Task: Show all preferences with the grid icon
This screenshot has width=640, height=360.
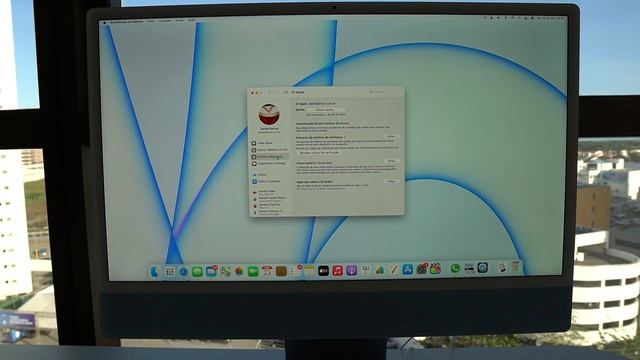Action: [x=286, y=92]
